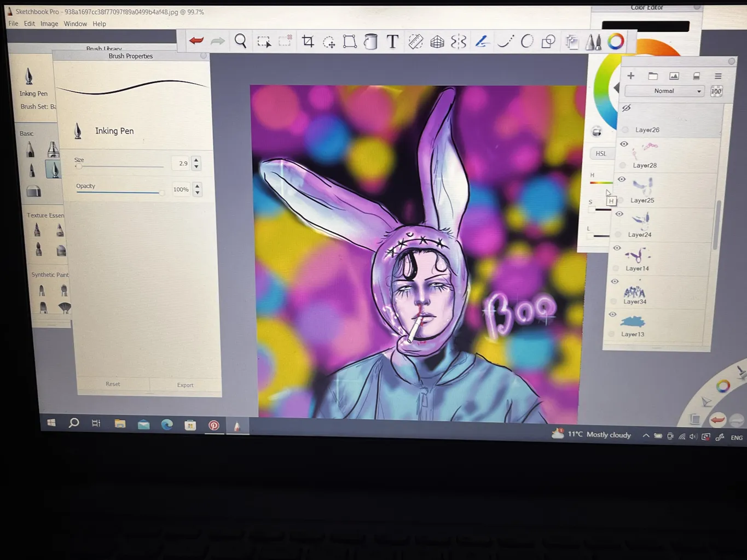Open the Brush Library icon in toolbar
Image resolution: width=747 pixels, height=560 pixels.
593,42
